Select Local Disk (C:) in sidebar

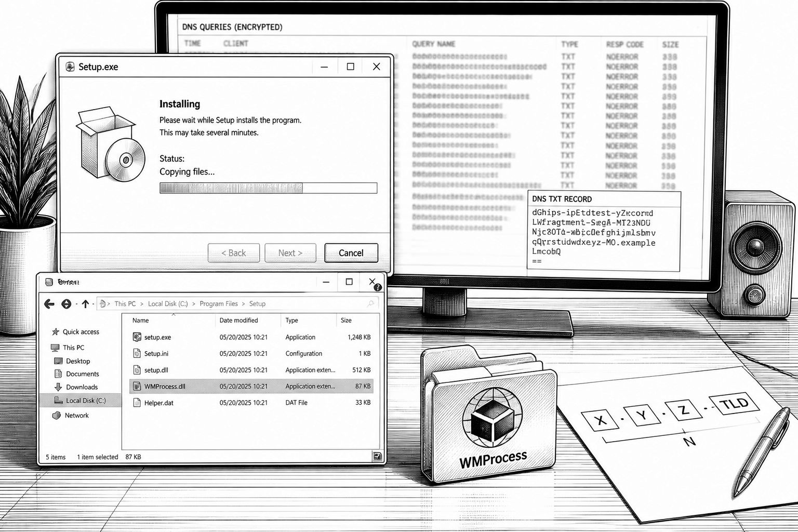(80, 401)
